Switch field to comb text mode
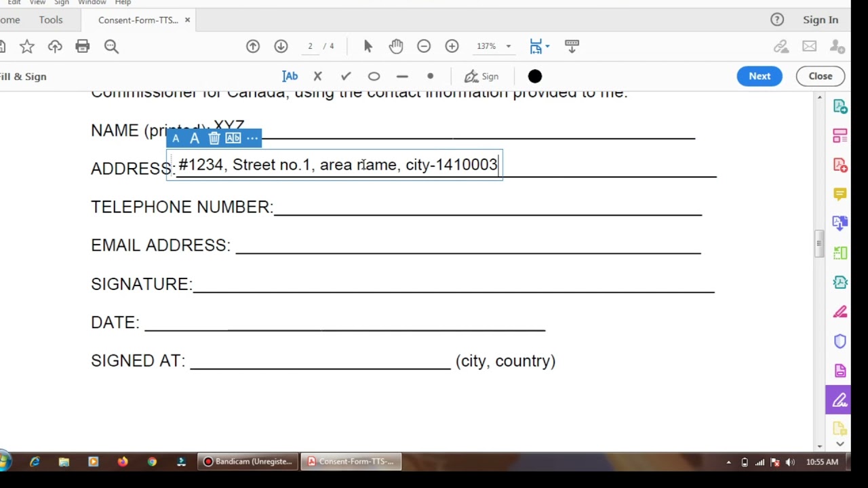The image size is (868, 488). pos(233,138)
